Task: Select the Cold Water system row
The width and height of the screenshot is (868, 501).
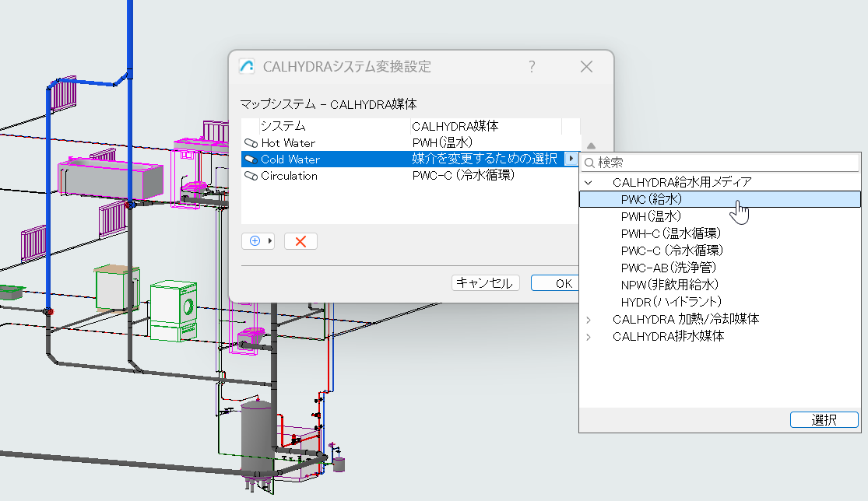Action: click(409, 159)
